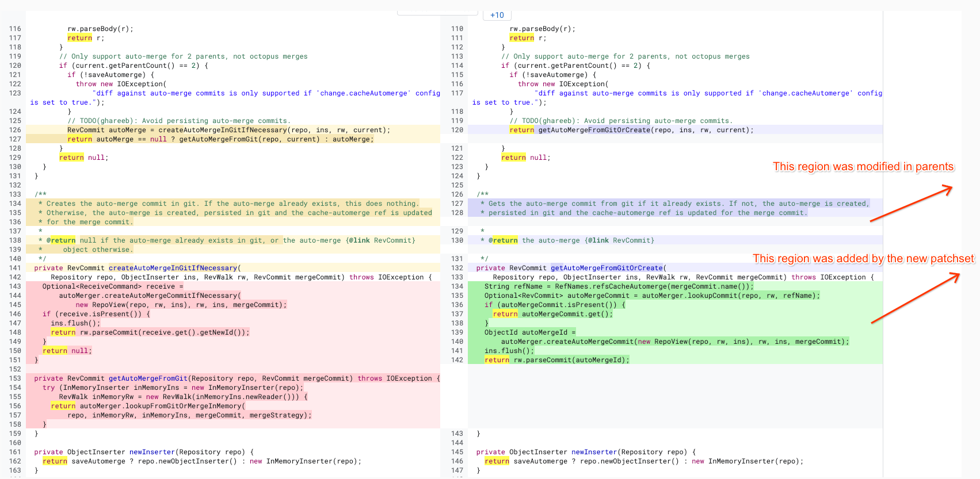Click 'This region was modified in parents' annotation

863,167
